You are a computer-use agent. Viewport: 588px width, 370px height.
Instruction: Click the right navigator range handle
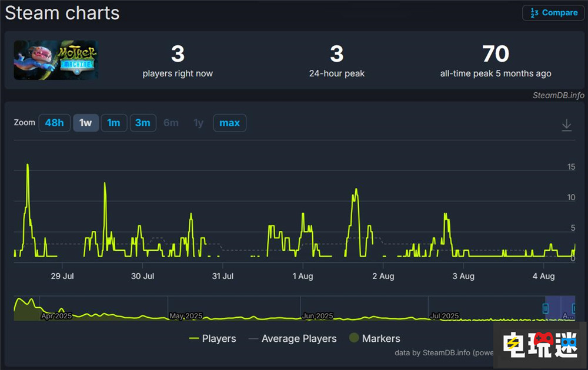574,308
